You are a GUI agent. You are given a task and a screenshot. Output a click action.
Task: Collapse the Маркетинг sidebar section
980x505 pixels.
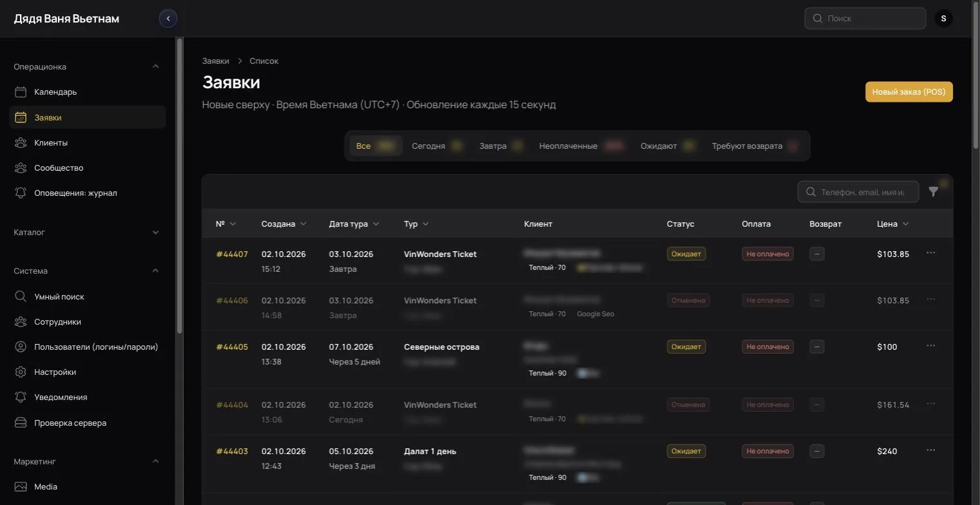click(155, 461)
